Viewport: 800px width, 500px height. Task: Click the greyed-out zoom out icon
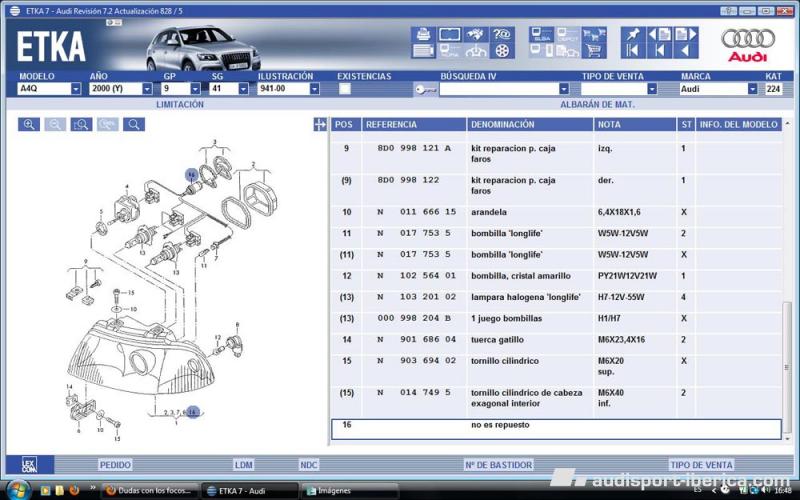[55, 124]
